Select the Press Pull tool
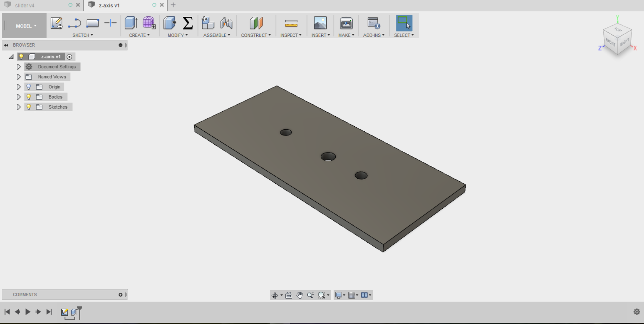Image resolution: width=644 pixels, height=324 pixels. tap(170, 23)
